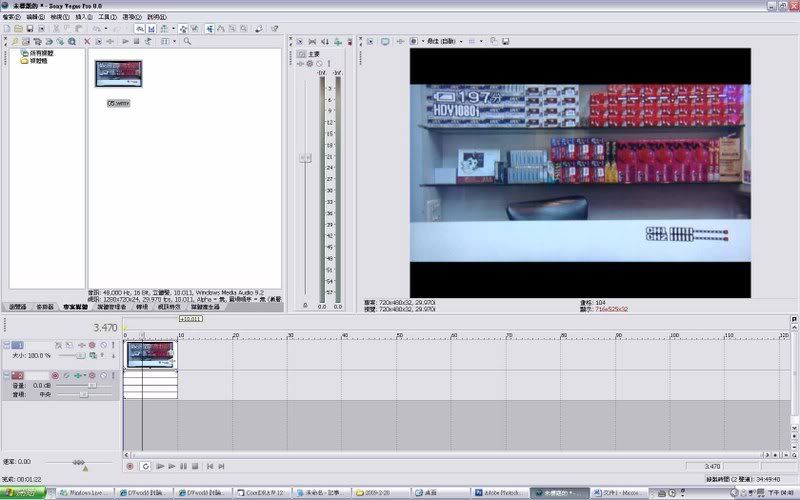Click Preview on External Monitor icon
The width and height of the screenshot is (800, 500).
pyautogui.click(x=385, y=41)
